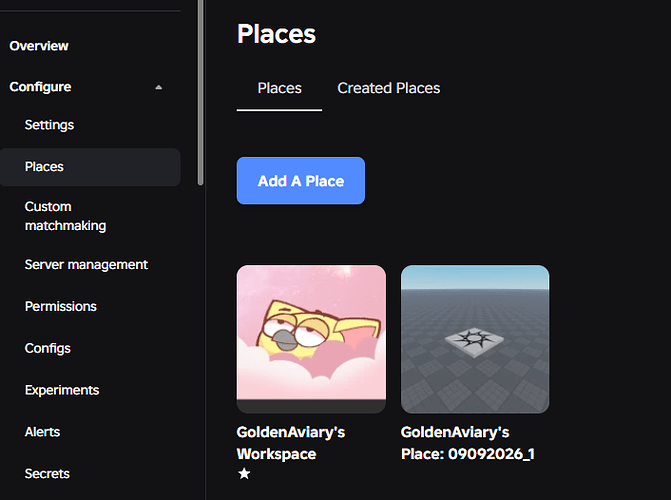Screen dimensions: 671x500
Task: Open Server management page
Action: pyautogui.click(x=86, y=265)
